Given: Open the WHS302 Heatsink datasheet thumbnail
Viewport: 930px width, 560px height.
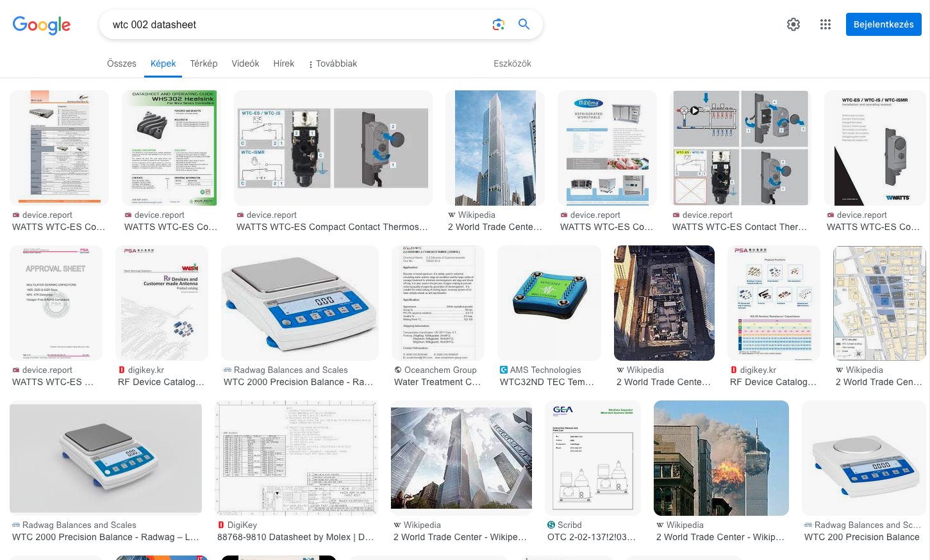Looking at the screenshot, I should [169, 148].
